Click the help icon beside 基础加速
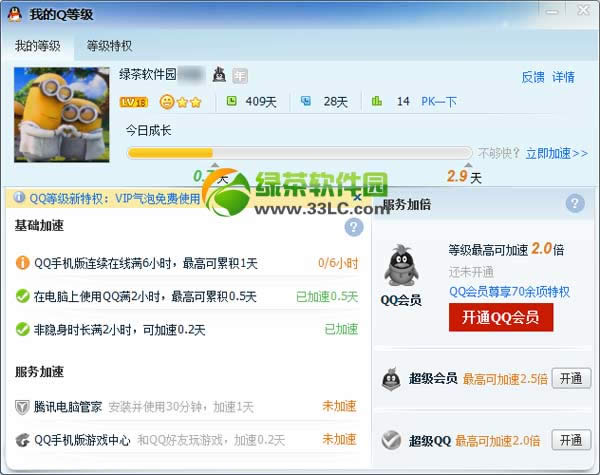600x475 pixels. pos(354,227)
